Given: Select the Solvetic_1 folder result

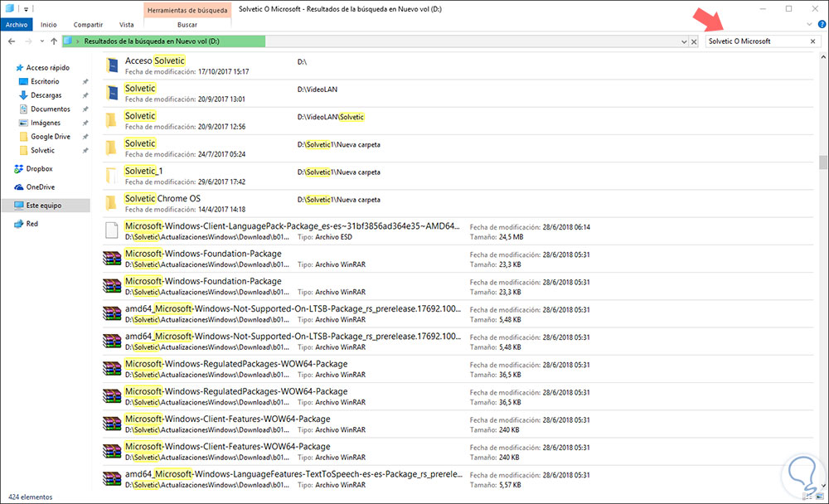Looking at the screenshot, I should tap(458, 176).
